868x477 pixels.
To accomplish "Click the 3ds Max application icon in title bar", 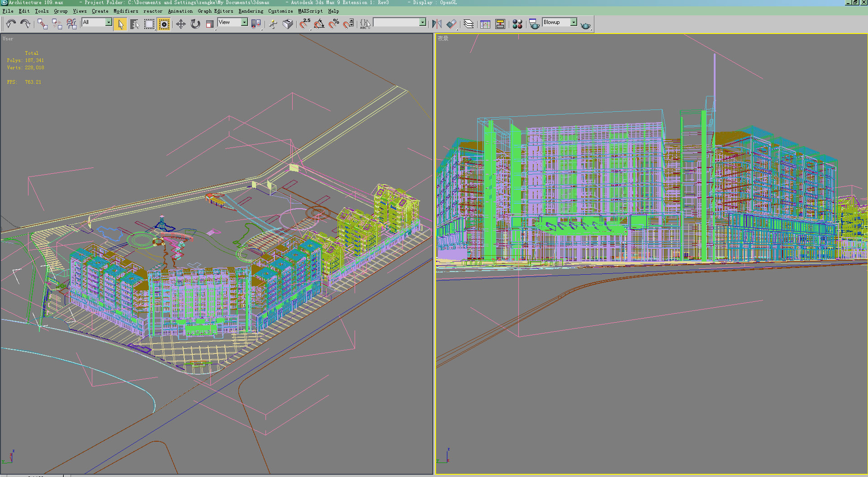I will [x=4, y=3].
